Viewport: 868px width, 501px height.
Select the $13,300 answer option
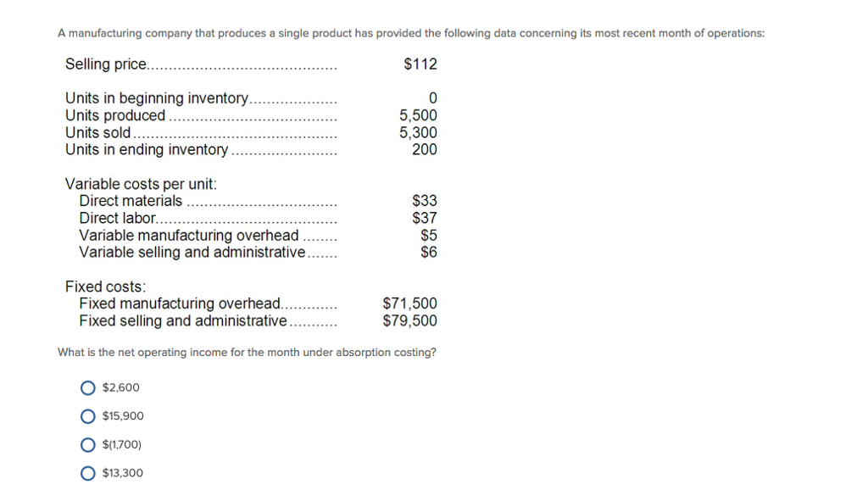point(87,473)
